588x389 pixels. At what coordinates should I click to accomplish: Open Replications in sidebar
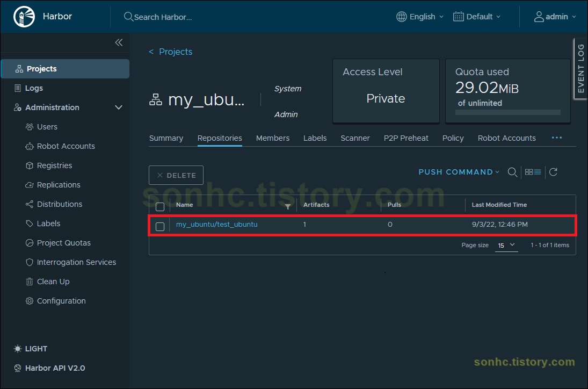[x=59, y=185]
